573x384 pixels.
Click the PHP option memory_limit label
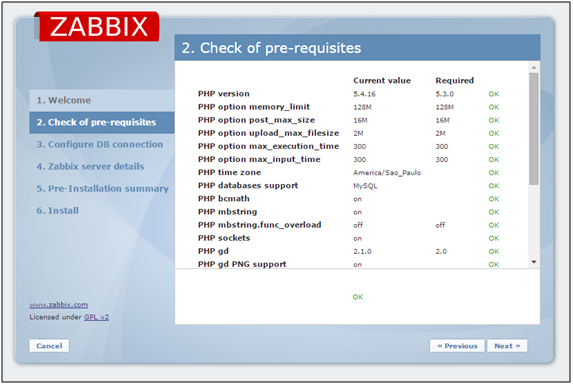pyautogui.click(x=254, y=107)
